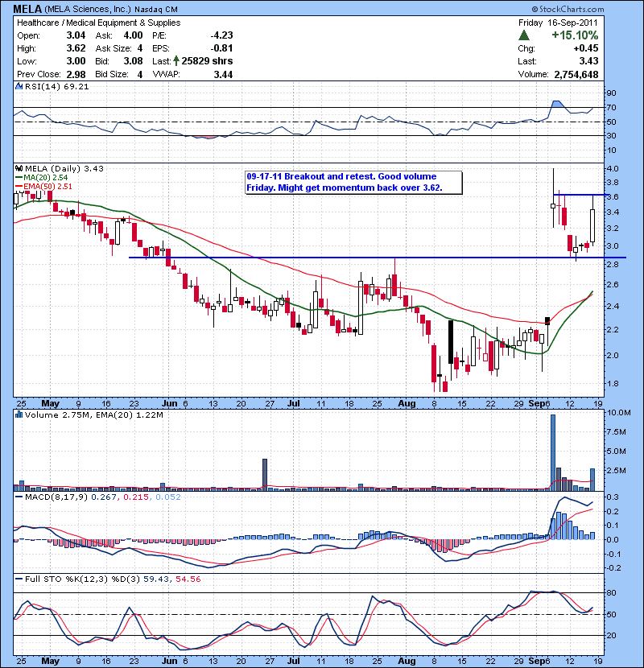Click the 70 level label on RSI axis
Viewport: 644px width, 668px height.
(611, 107)
